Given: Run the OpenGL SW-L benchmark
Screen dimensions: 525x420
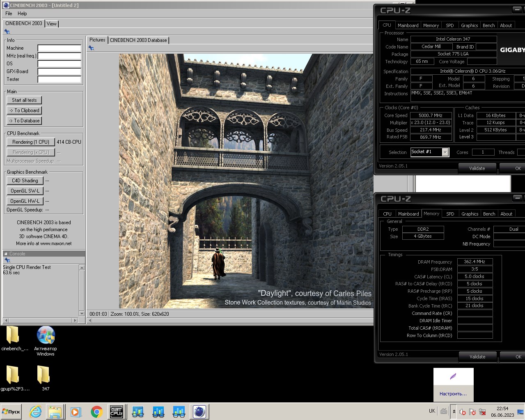Looking at the screenshot, I should click(25, 191).
